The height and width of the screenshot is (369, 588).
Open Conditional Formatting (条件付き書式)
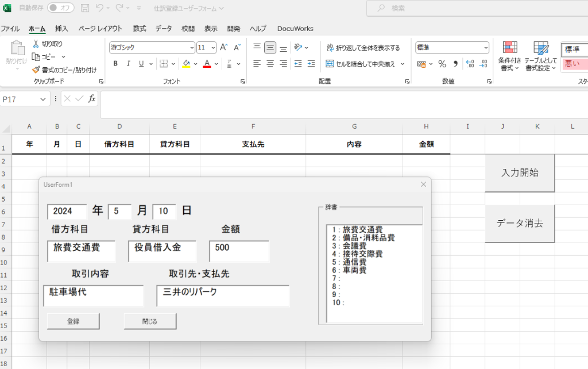click(x=509, y=56)
